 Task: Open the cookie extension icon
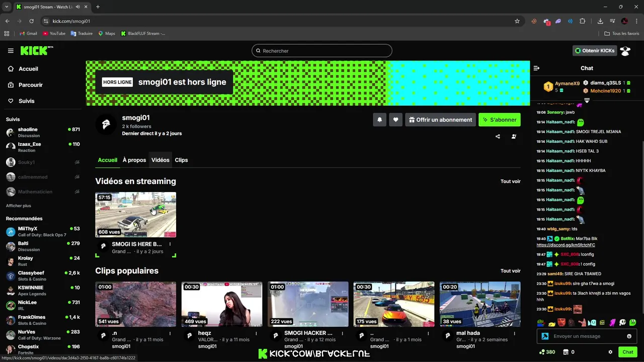tap(534, 21)
